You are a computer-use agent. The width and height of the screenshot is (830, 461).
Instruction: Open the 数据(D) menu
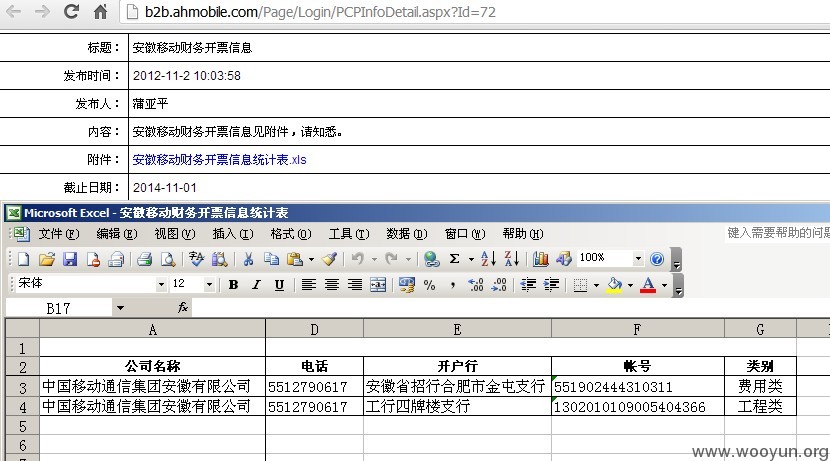click(x=407, y=233)
